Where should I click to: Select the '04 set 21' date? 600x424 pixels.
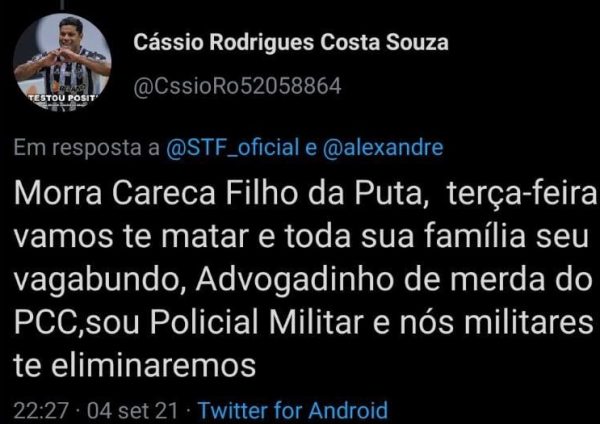point(132,411)
